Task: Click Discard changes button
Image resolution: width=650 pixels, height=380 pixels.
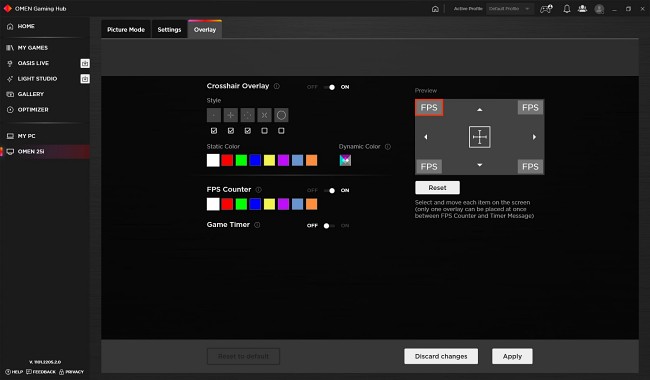Action: (x=441, y=356)
